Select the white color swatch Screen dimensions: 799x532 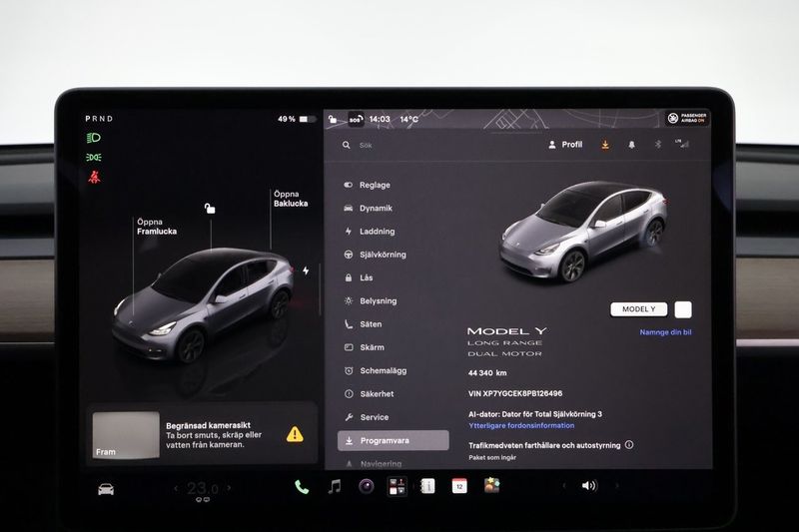(683, 309)
